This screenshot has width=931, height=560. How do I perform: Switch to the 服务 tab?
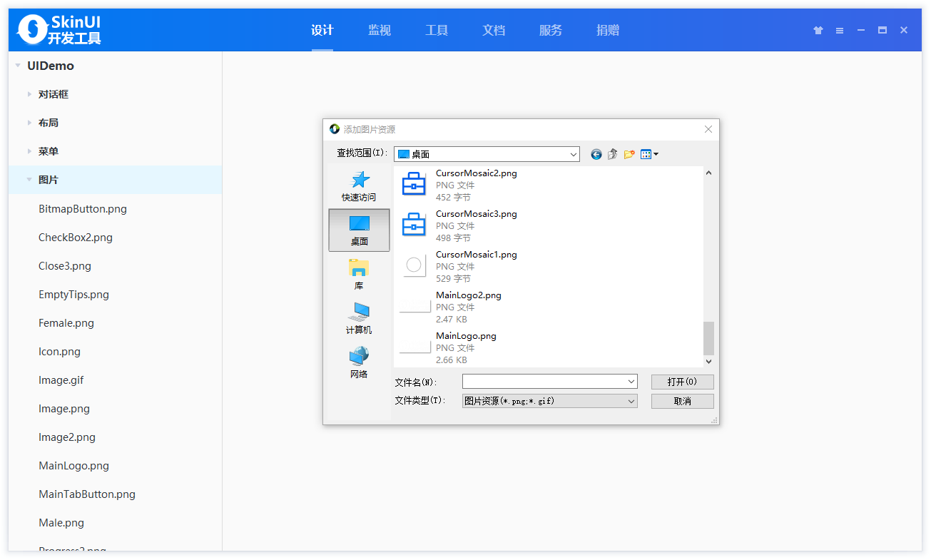551,30
